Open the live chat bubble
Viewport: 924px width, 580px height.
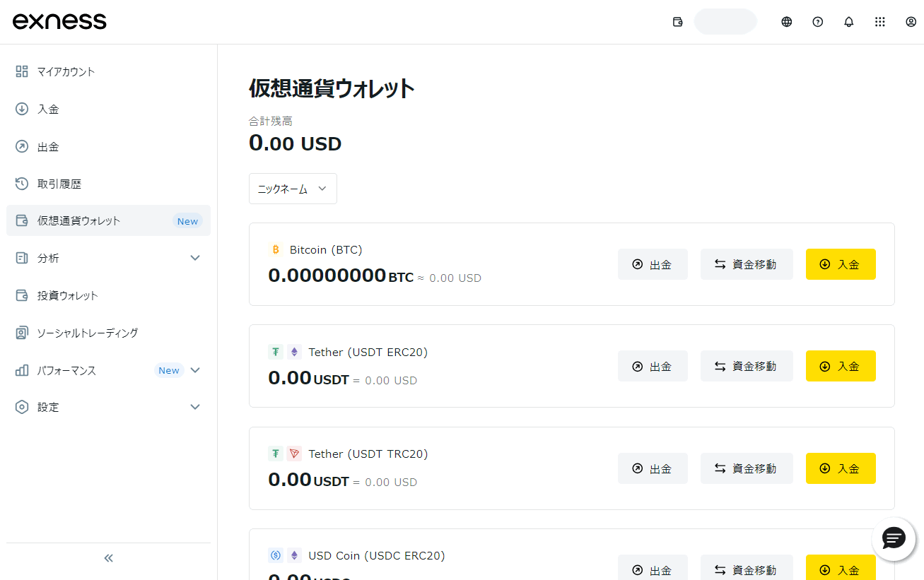(x=894, y=538)
